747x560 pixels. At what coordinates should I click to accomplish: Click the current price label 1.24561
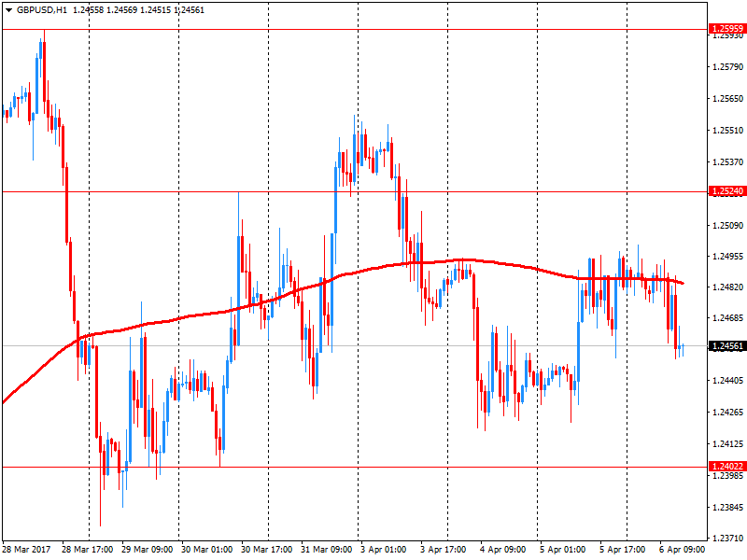tap(727, 346)
